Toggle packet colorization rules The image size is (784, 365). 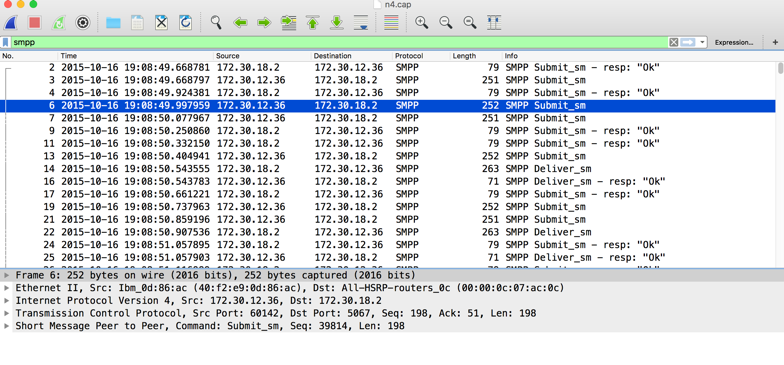[391, 22]
